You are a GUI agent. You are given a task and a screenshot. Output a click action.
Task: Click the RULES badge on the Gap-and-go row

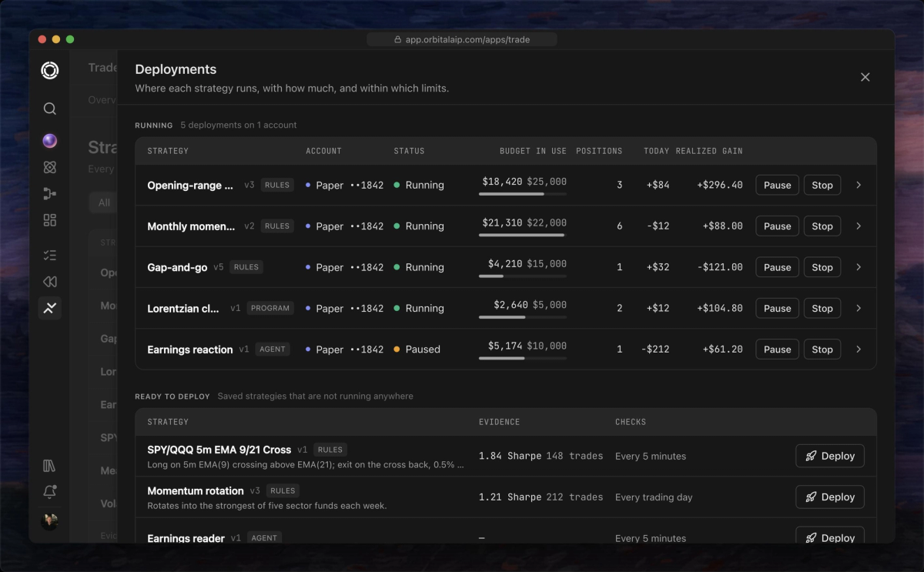pyautogui.click(x=246, y=267)
